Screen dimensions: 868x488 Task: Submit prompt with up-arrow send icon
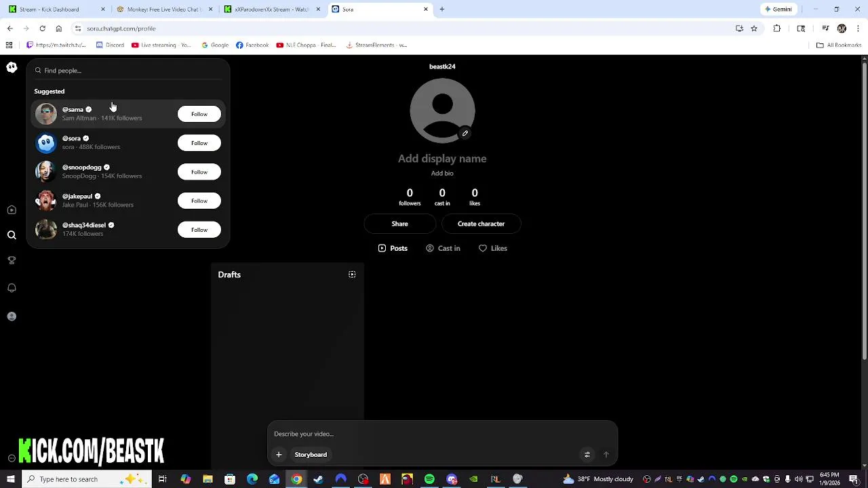[606, 455]
